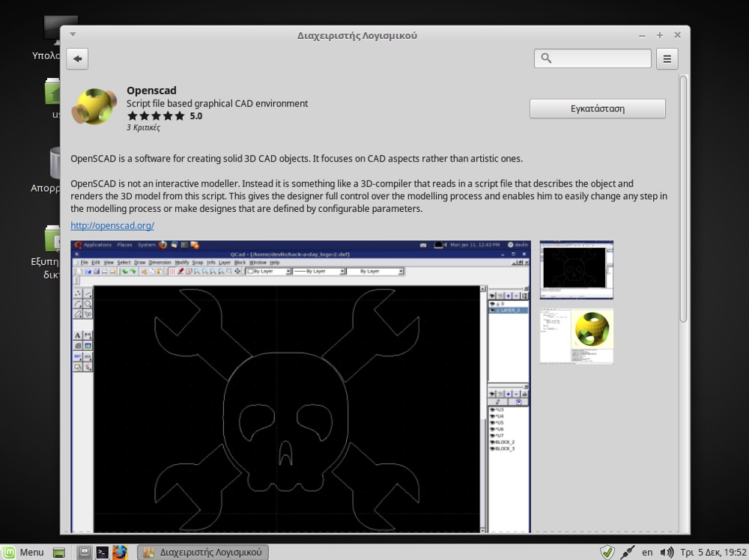Viewport: 749px width, 560px height.
Task: Select the yellow sphere screenshot thumbnail
Action: (x=577, y=336)
